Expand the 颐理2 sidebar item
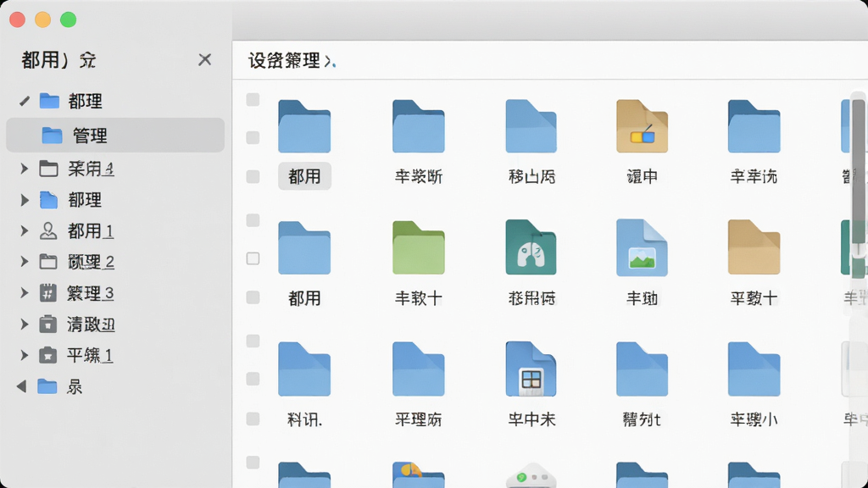Screen dimensions: 868x488 (x=25, y=261)
